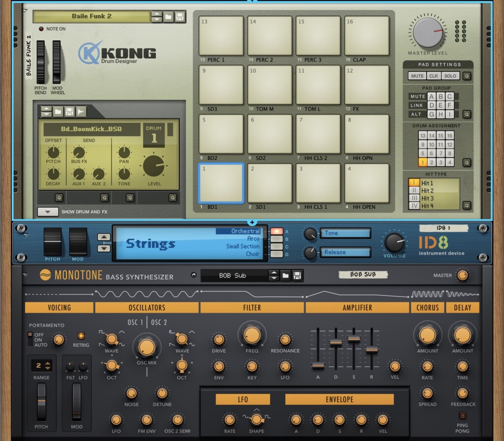Select ID8 sound C Small Section button

[x=277, y=246]
